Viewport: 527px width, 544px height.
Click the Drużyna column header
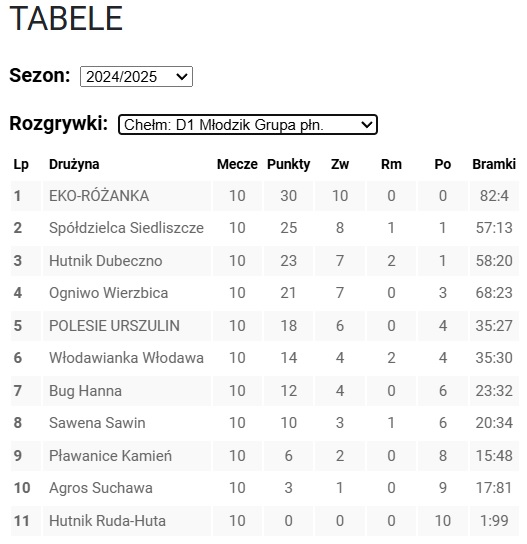click(x=74, y=164)
